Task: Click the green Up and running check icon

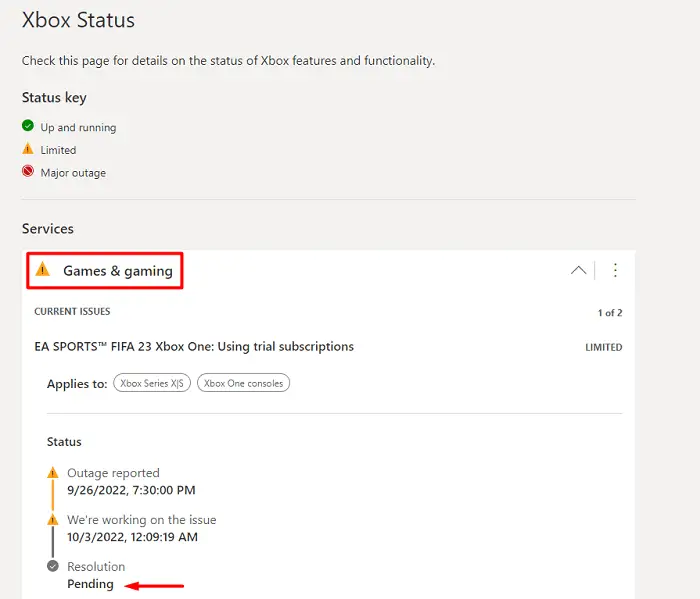Action: 28,127
